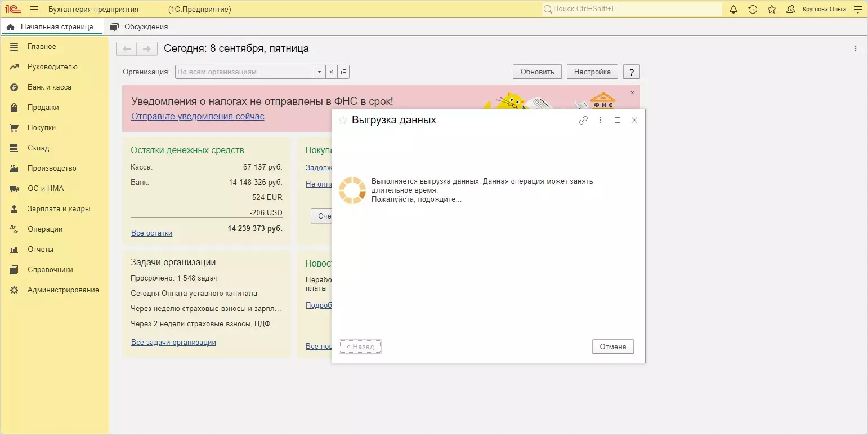The image size is (868, 435).
Task: Click the Организация input field
Action: coord(244,72)
